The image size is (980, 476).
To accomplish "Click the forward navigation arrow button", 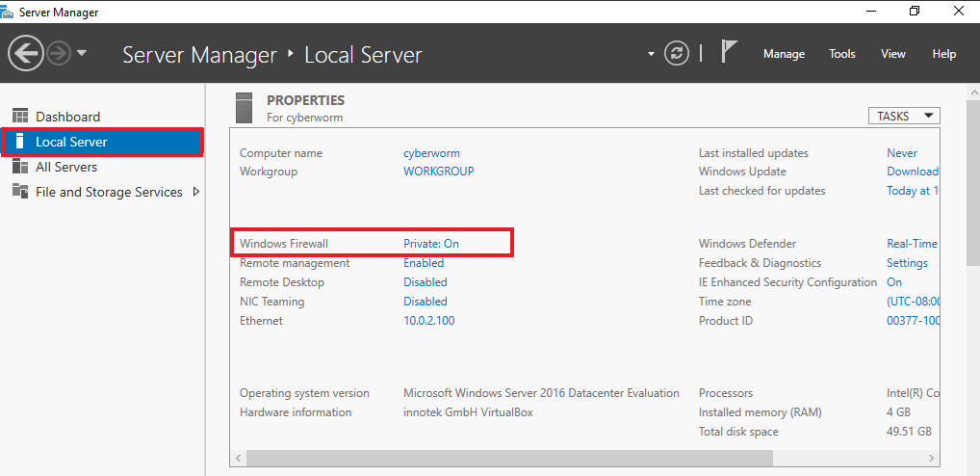I will (x=58, y=53).
